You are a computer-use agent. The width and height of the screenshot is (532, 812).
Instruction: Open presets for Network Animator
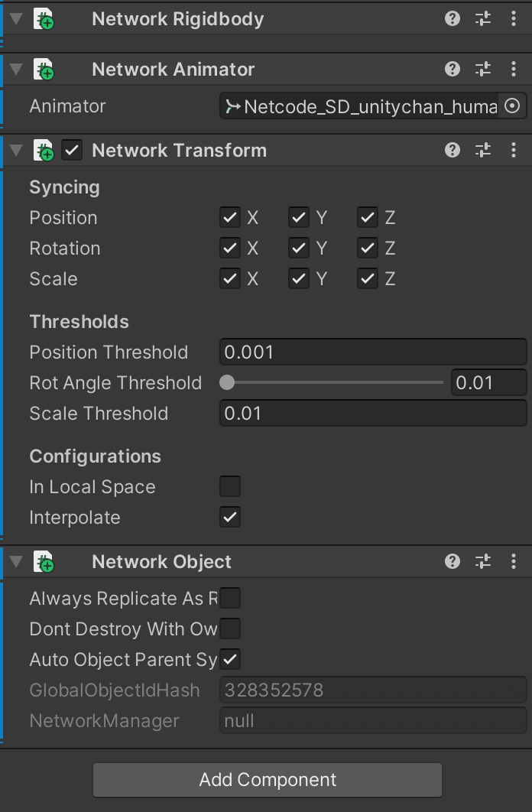click(x=482, y=69)
